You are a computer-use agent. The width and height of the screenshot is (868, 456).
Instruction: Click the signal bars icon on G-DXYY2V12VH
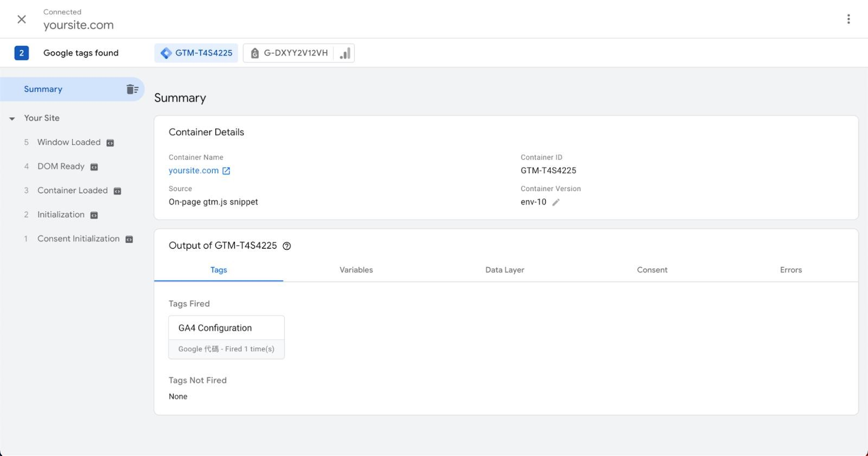[345, 53]
